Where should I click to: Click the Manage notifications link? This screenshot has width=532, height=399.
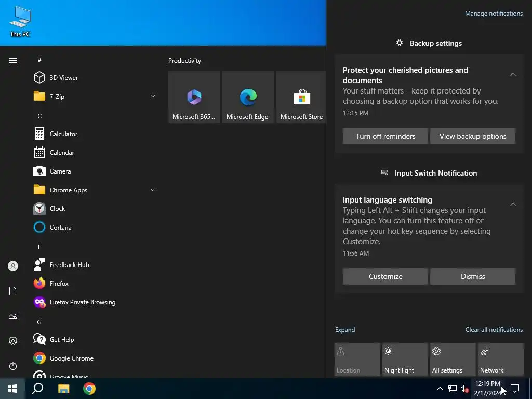[494, 14]
